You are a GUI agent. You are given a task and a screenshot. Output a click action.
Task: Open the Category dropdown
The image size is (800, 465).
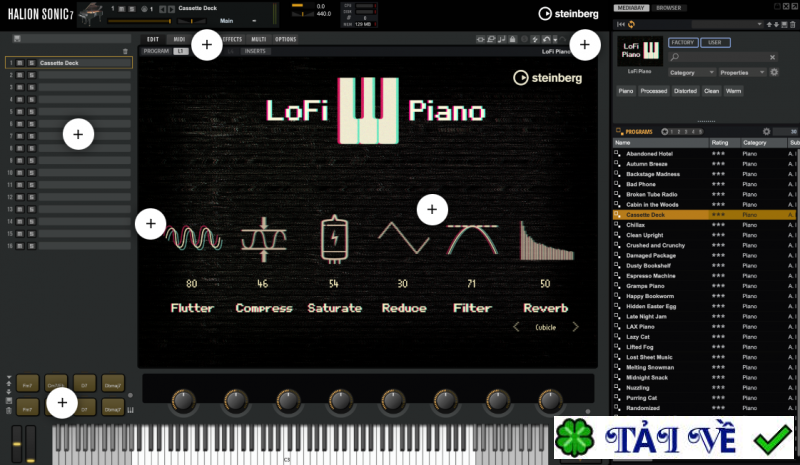pos(691,72)
